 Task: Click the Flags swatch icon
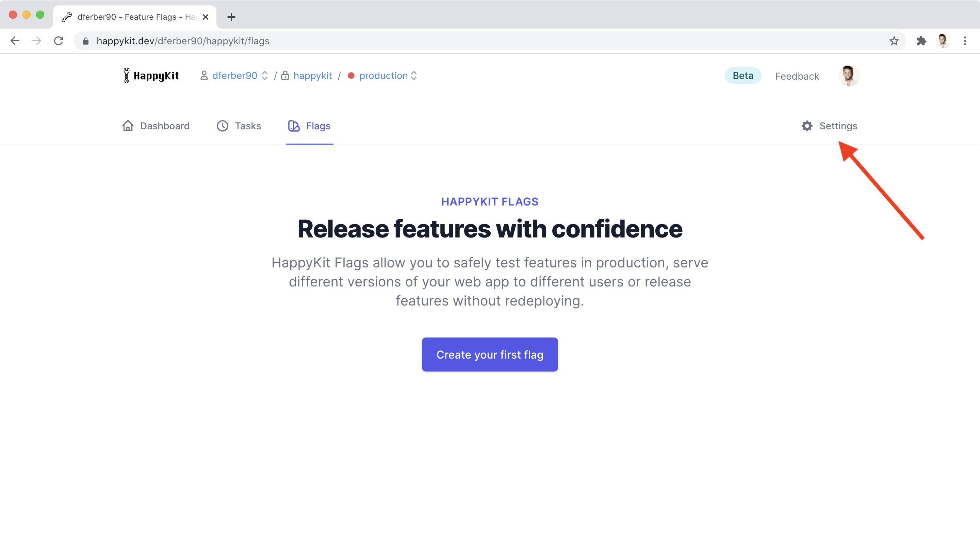point(294,126)
